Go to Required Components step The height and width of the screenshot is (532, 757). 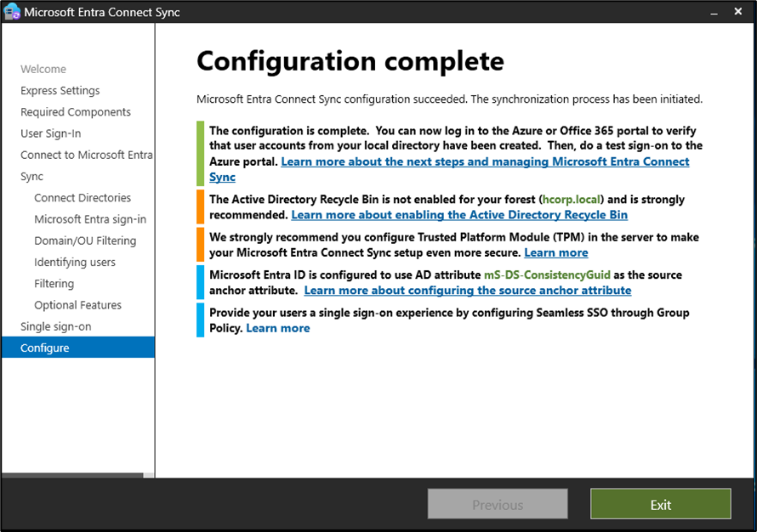coord(76,112)
